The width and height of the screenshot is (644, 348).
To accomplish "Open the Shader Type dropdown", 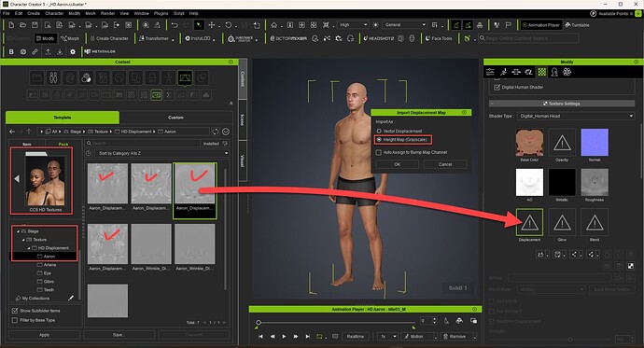I will click(x=576, y=116).
